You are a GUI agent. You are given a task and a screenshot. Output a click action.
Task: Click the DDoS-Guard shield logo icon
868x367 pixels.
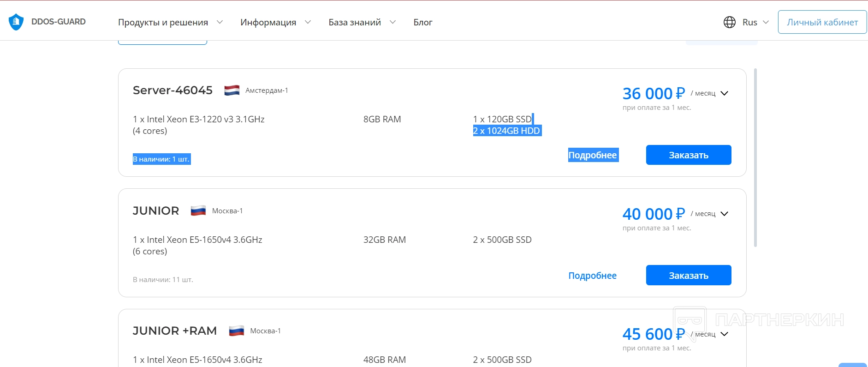pyautogui.click(x=16, y=22)
